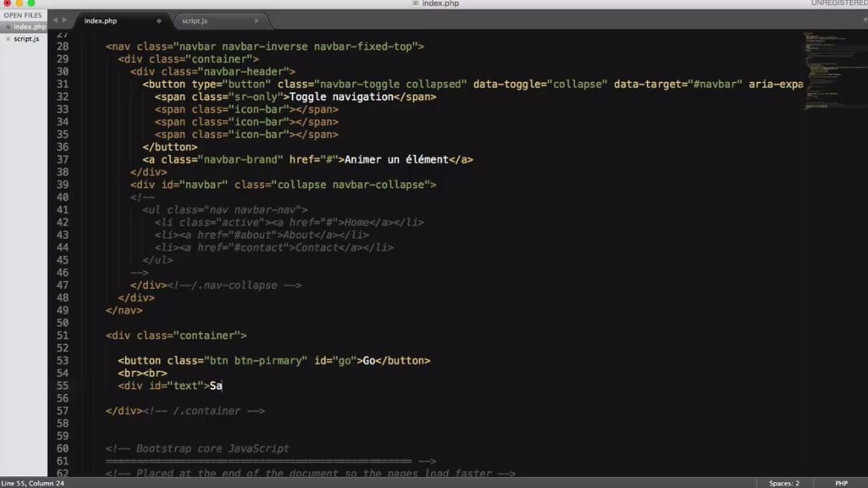Close script.js in Open Files sidebar
The image size is (868, 488).
pyautogui.click(x=9, y=39)
